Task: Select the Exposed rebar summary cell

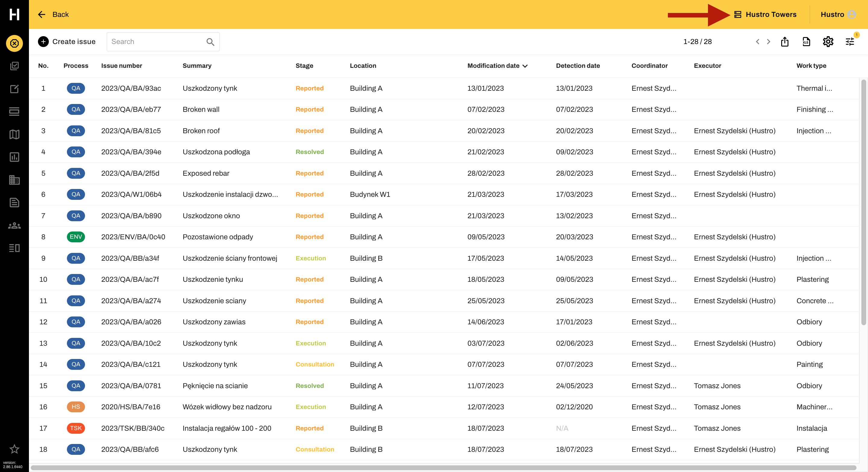Action: point(206,173)
